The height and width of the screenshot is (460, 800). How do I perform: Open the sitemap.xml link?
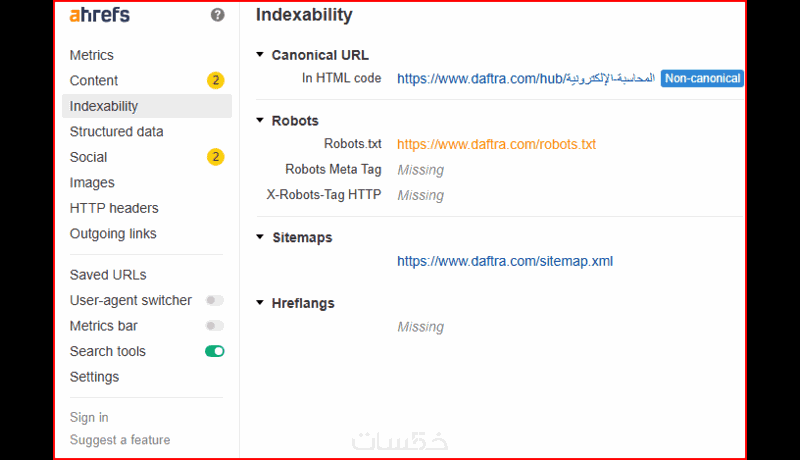505,261
